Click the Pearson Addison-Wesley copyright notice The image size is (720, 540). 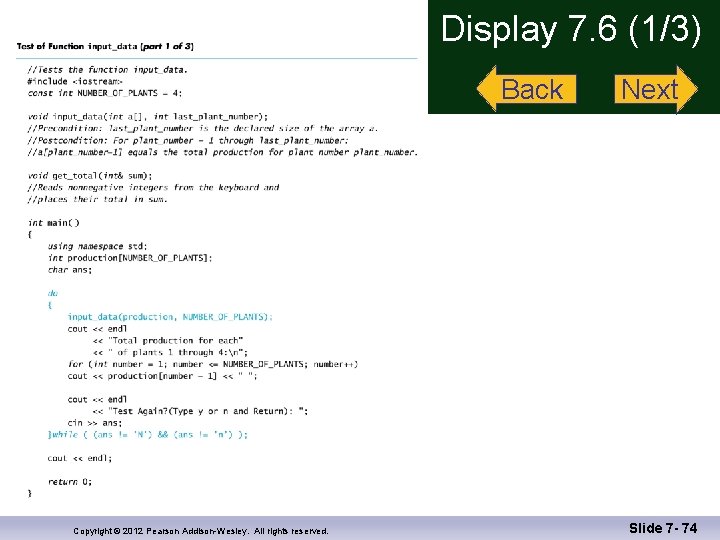click(x=201, y=531)
